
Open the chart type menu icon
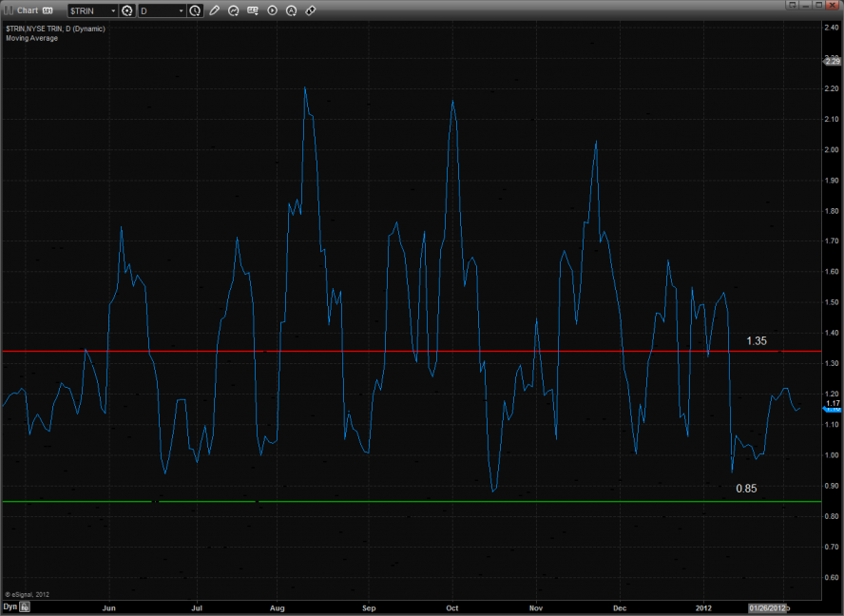(x=253, y=10)
